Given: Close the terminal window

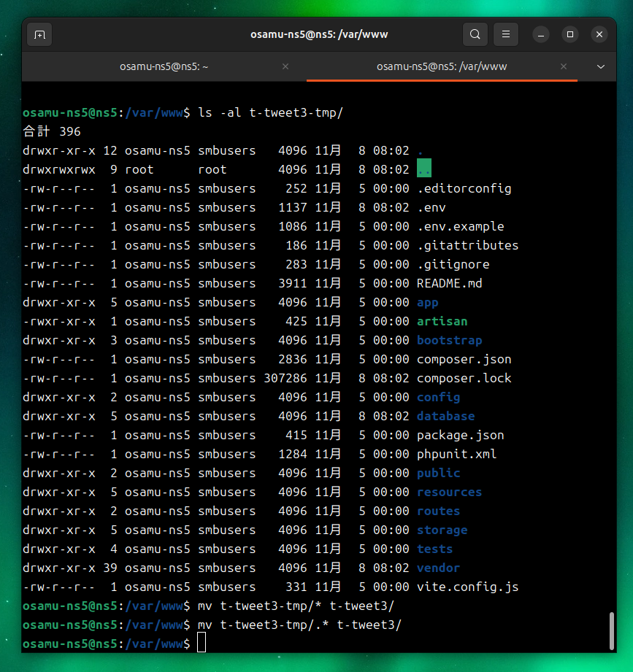Looking at the screenshot, I should tap(599, 34).
